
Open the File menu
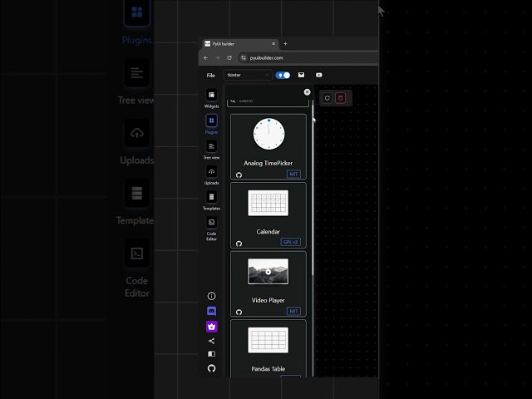coord(210,76)
